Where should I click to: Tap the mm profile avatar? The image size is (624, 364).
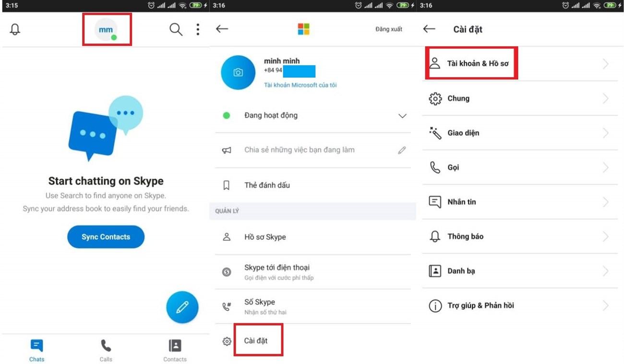pos(106,30)
